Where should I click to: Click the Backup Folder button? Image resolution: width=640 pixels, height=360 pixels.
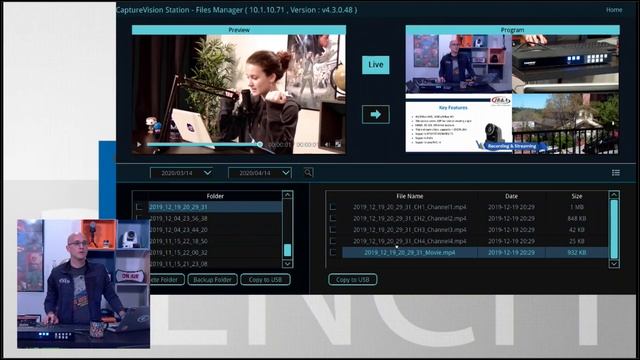coord(212,280)
